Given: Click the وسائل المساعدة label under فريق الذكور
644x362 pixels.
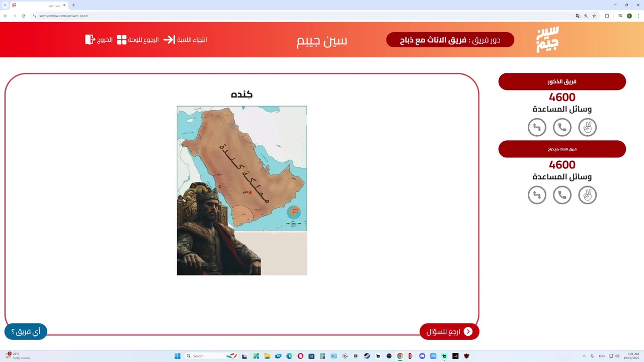Looking at the screenshot, I should pyautogui.click(x=562, y=109).
